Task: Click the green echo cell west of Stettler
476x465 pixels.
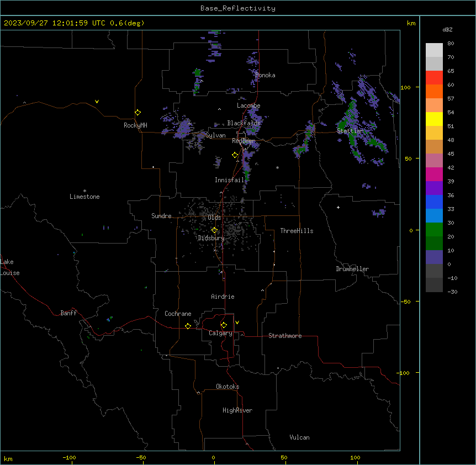Action: (x=304, y=140)
